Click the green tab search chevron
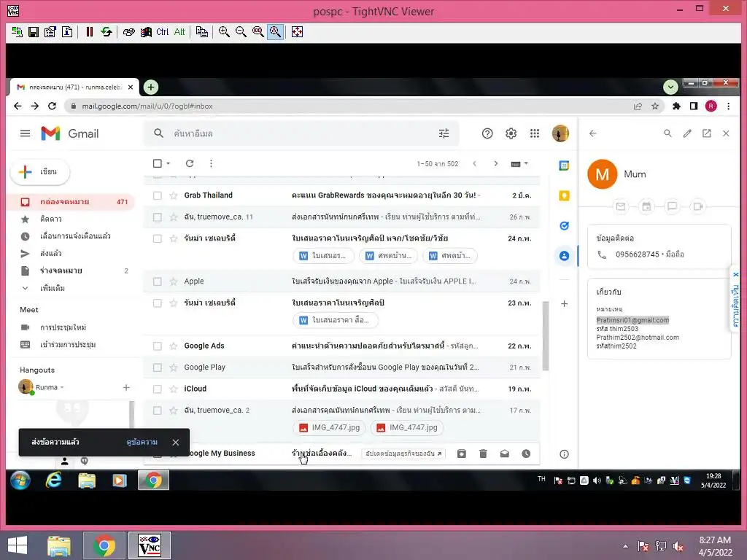Image resolution: width=747 pixels, height=560 pixels. [x=670, y=87]
